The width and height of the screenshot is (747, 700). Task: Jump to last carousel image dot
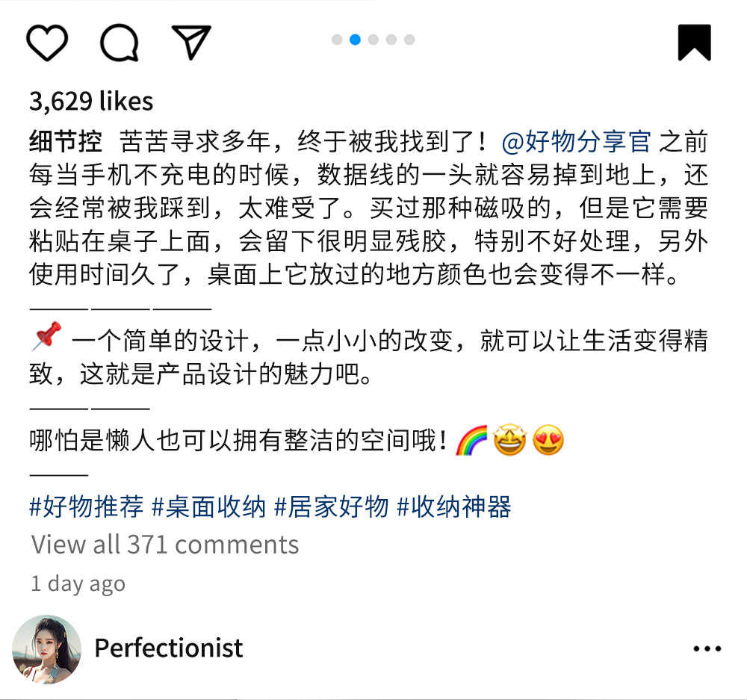409,40
